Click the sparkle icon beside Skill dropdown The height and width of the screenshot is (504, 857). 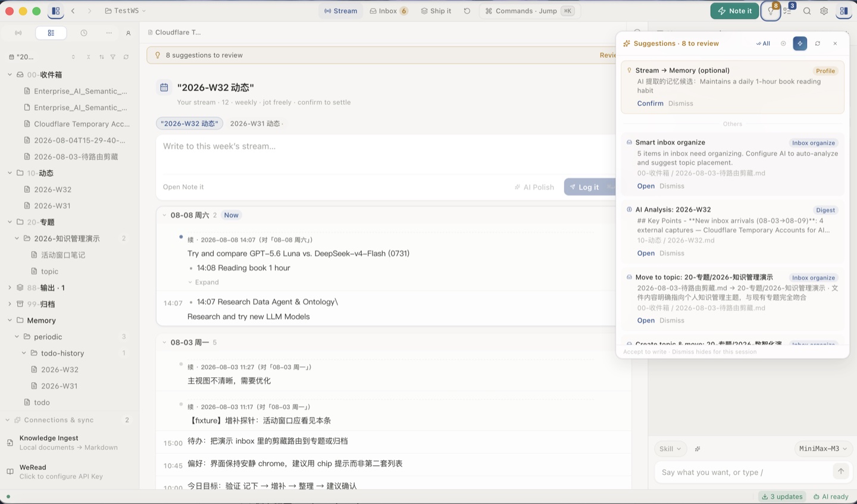click(x=698, y=449)
